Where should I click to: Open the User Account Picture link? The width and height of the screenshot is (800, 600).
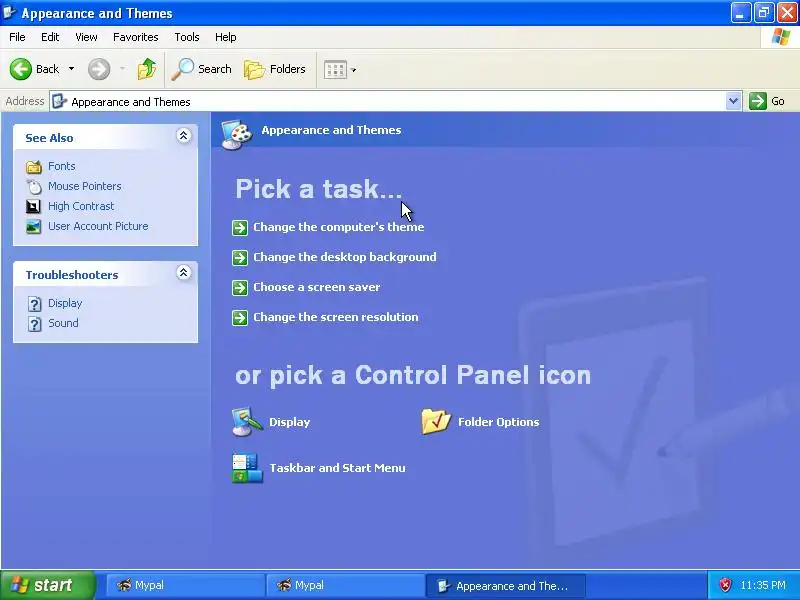tap(98, 226)
